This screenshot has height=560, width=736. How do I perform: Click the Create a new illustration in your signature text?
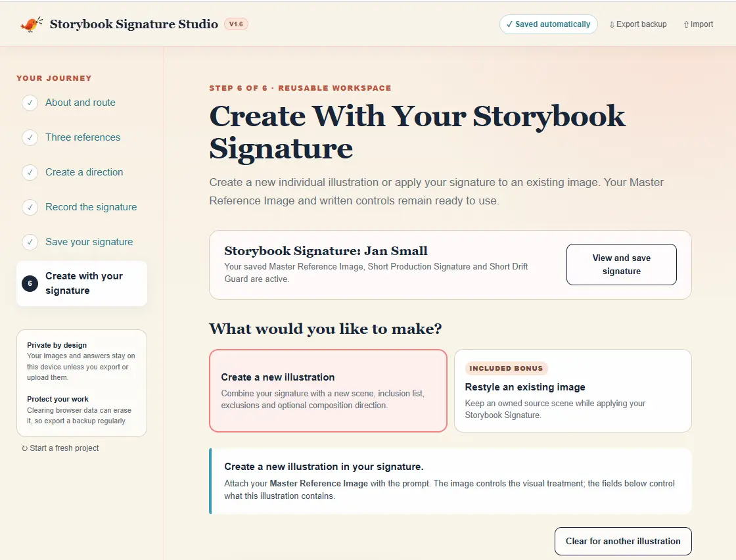pyautogui.click(x=324, y=467)
